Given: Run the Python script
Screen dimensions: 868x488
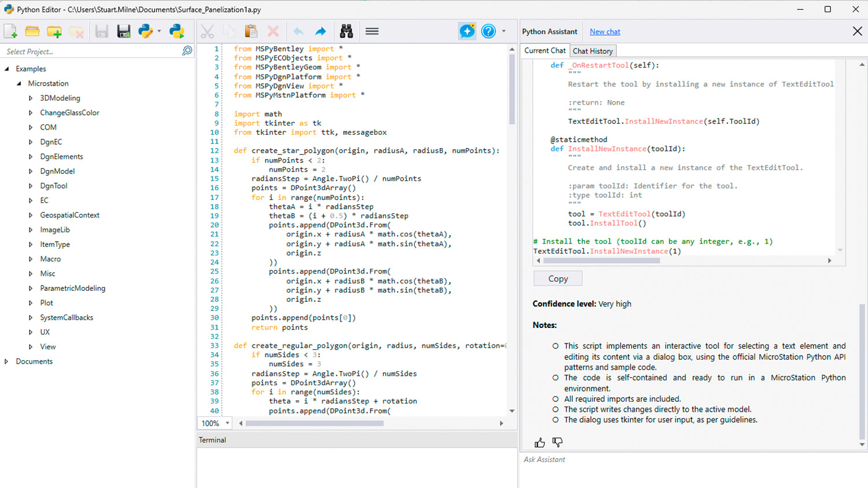Looking at the screenshot, I should pyautogui.click(x=176, y=31).
